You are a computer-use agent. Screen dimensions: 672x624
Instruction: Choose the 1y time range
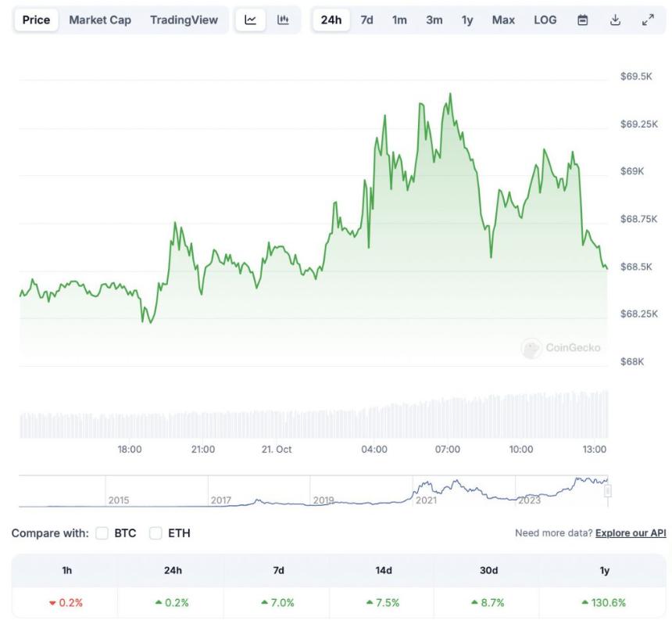pyautogui.click(x=467, y=20)
